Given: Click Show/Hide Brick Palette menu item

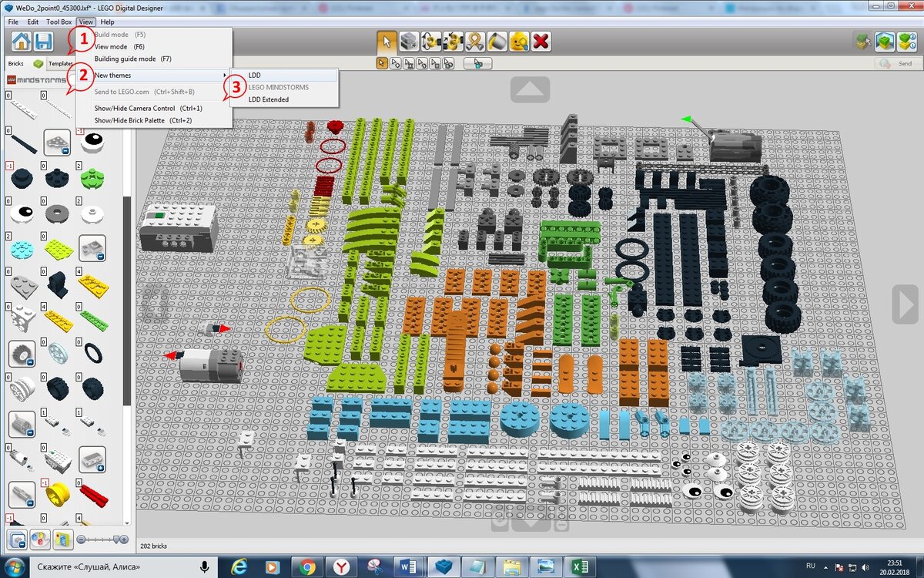Looking at the screenshot, I should coord(154,120).
